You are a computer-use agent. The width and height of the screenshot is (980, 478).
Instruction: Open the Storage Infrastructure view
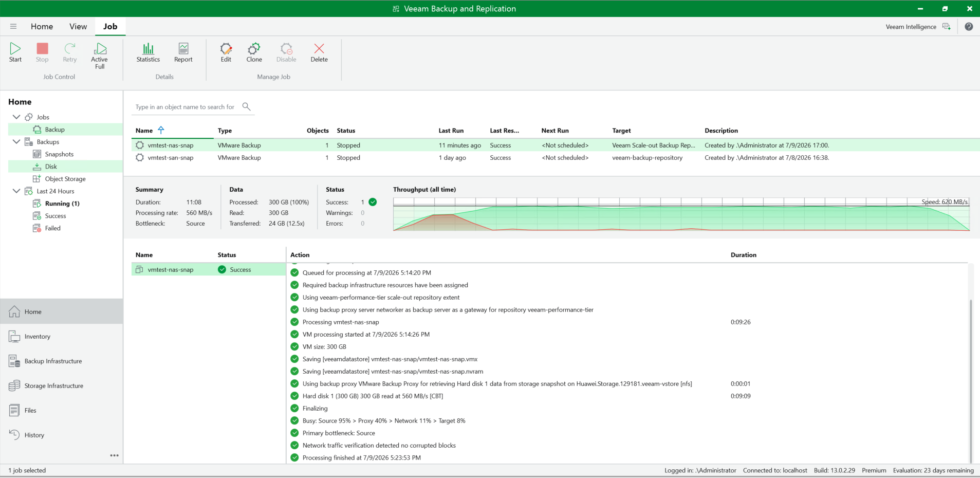tap(62, 385)
